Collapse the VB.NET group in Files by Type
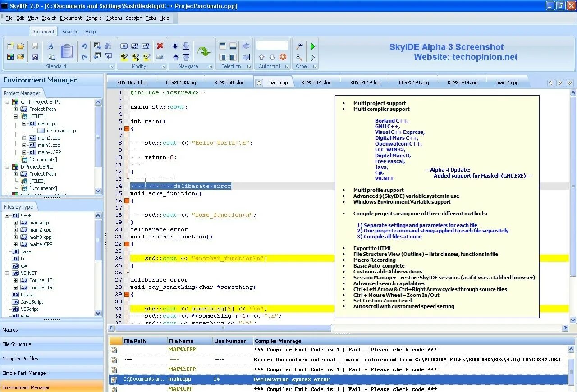The width and height of the screenshot is (577, 392). 7,273
